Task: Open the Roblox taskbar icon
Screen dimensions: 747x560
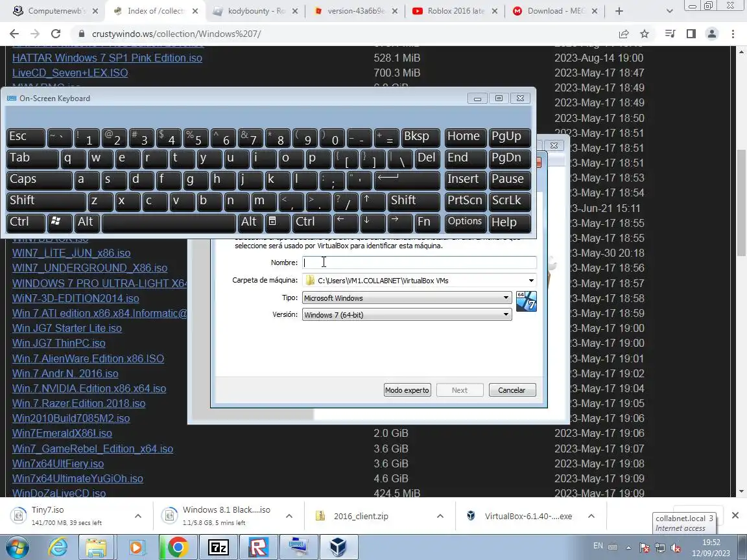Action: pyautogui.click(x=258, y=547)
